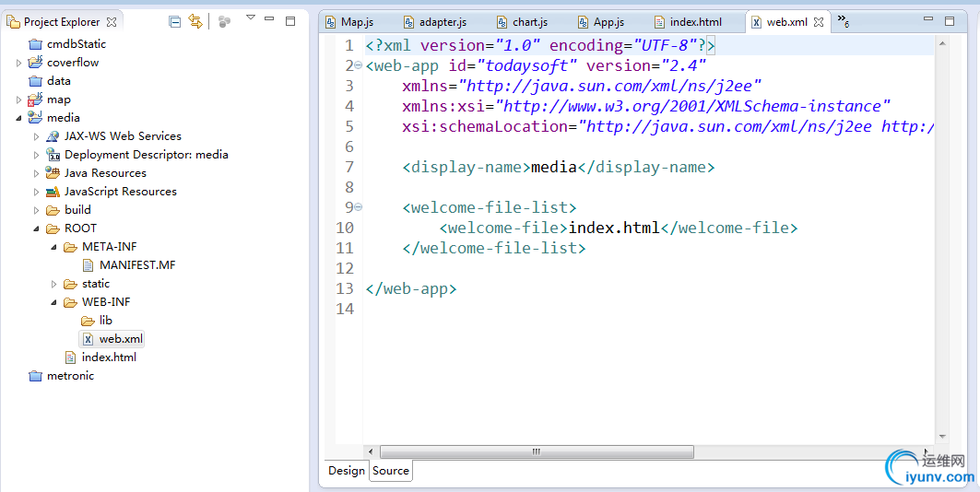The image size is (980, 492).
Task: Click the JavaScript Resources icon
Action: (53, 192)
